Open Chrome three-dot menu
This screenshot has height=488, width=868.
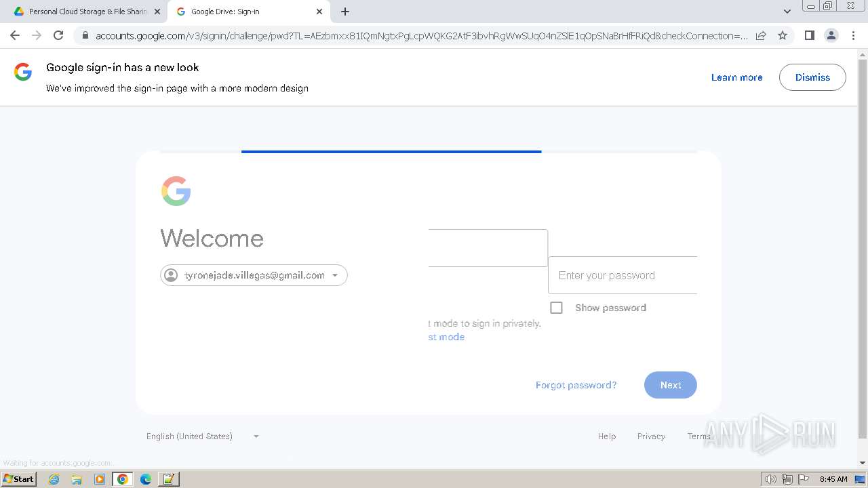tap(852, 35)
